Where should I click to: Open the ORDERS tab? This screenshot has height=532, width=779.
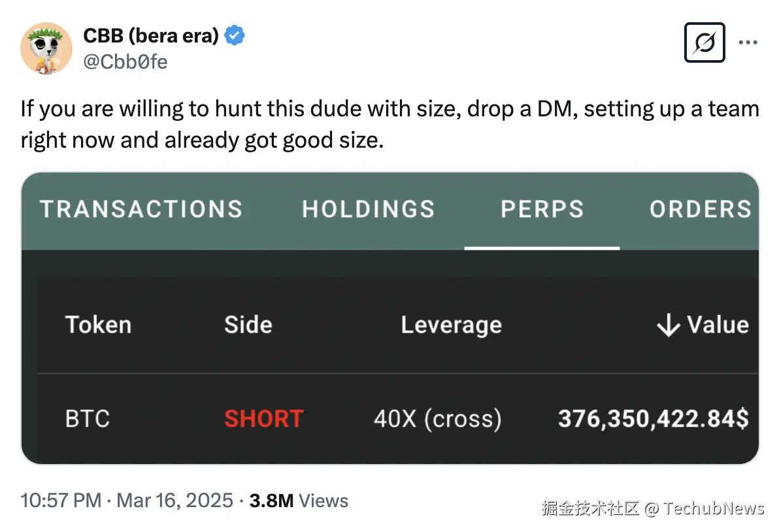[700, 209]
